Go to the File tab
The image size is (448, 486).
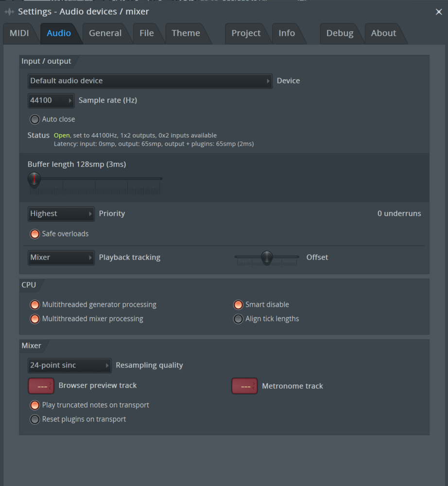click(147, 33)
